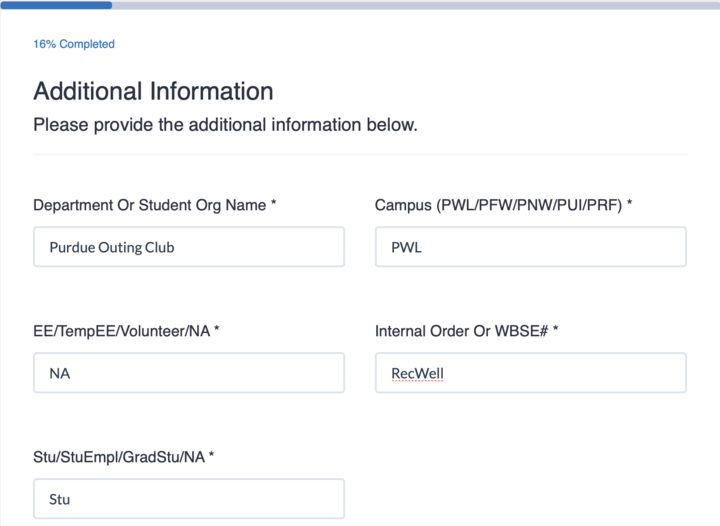Click the dark blue filled progress segment
The width and height of the screenshot is (720, 526).
coord(56,5)
